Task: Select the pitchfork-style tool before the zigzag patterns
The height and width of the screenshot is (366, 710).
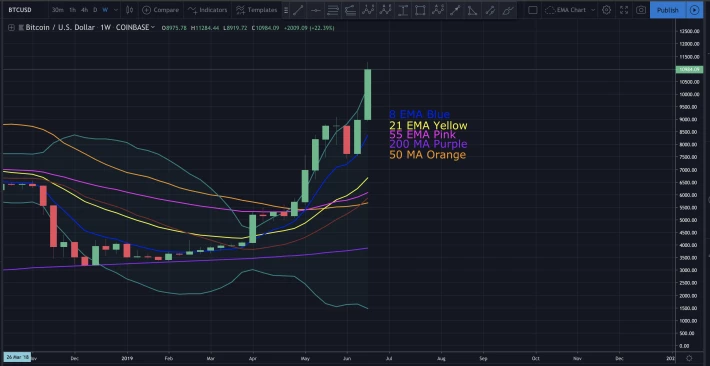Action: pos(350,10)
